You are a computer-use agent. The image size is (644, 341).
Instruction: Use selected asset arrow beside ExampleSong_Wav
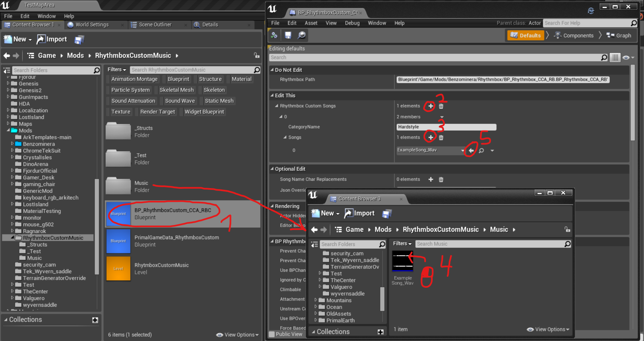[x=471, y=151]
